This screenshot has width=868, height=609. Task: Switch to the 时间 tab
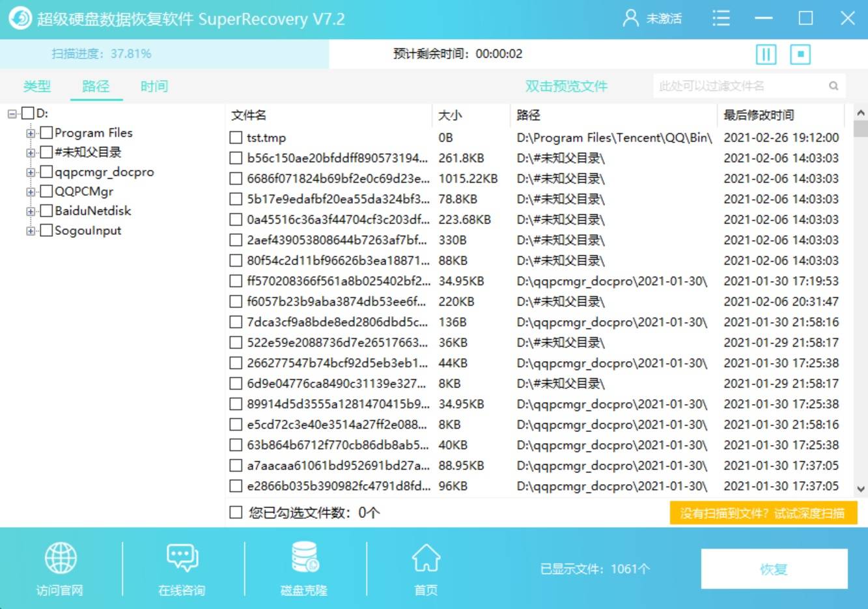(154, 86)
